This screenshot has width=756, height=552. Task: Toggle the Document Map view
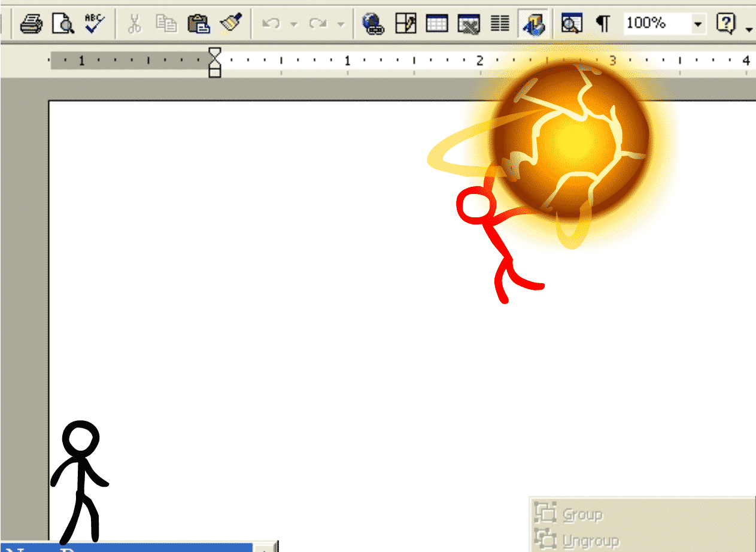pos(571,24)
